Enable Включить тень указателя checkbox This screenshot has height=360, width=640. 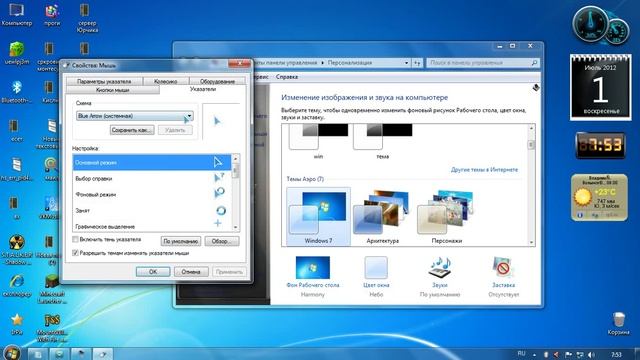(x=76, y=239)
